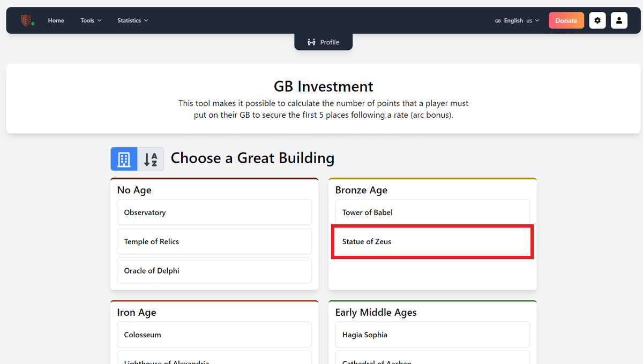Screen dimensions: 643x364
Task: Open the Profile tab
Action: coord(323,42)
